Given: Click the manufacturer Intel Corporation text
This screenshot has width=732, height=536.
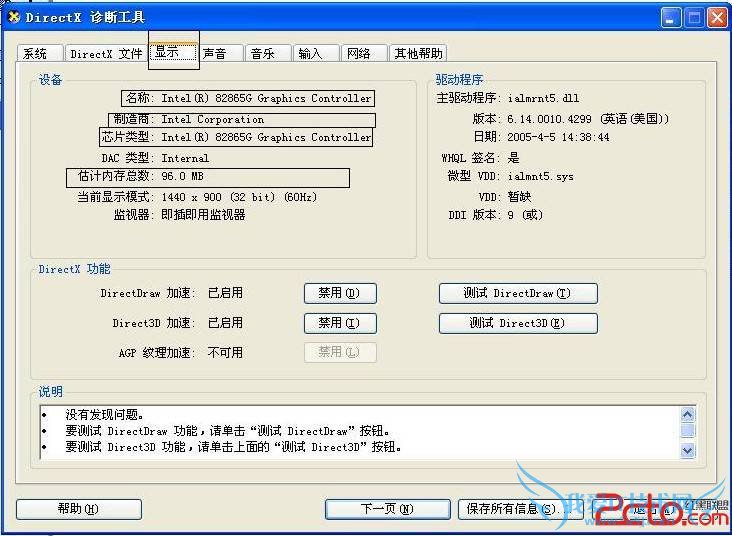Looking at the screenshot, I should (212, 120).
